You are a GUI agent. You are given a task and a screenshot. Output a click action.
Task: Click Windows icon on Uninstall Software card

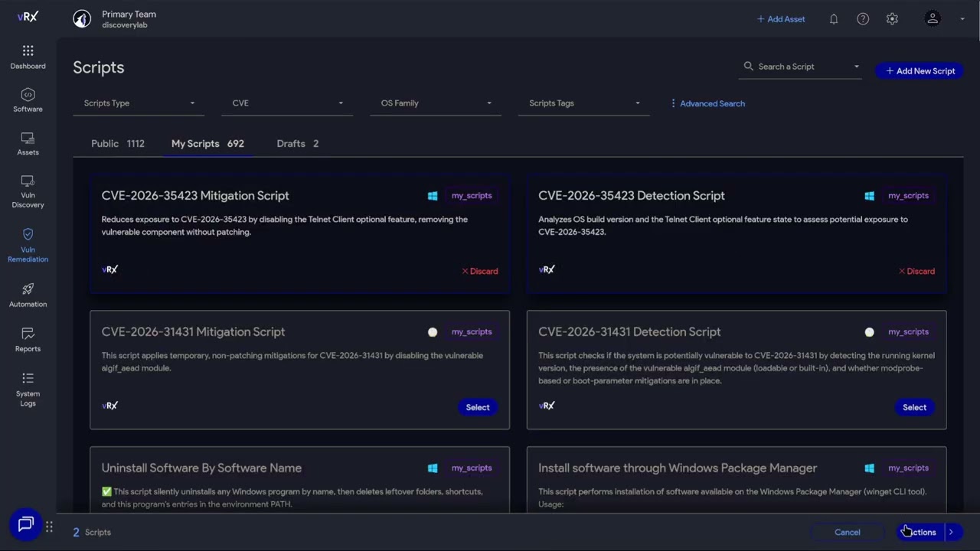(433, 468)
